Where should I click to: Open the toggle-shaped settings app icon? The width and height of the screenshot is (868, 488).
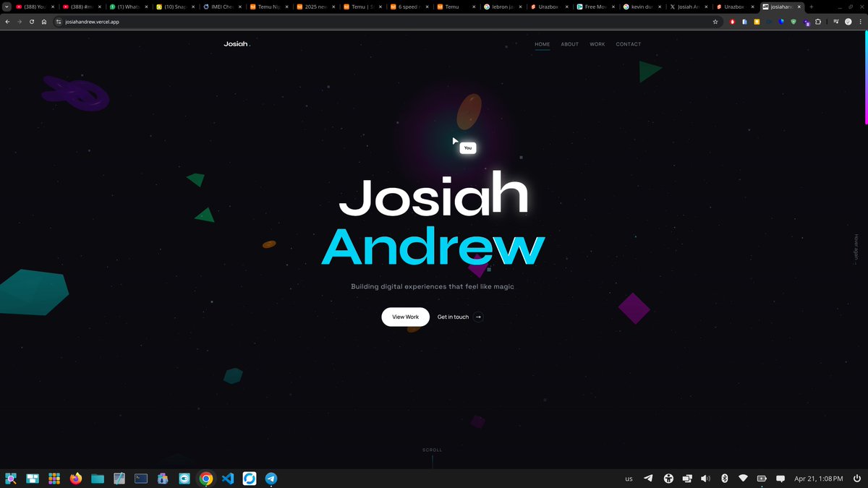pos(184,478)
